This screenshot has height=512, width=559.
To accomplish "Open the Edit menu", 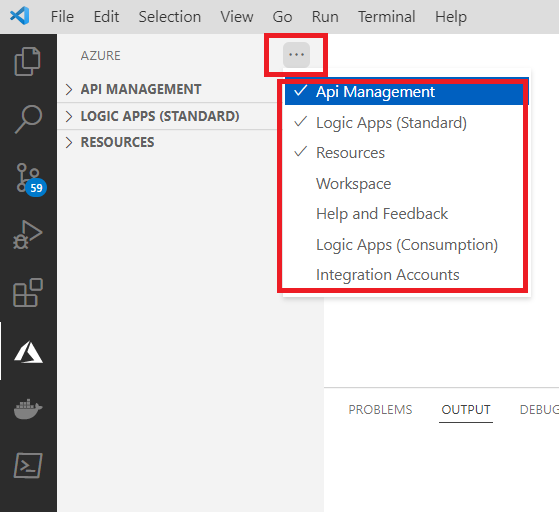I will coord(106,17).
